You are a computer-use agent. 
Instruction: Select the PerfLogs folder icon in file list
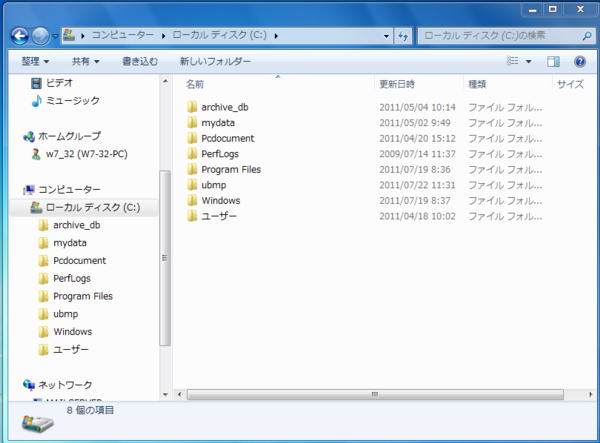(x=192, y=154)
